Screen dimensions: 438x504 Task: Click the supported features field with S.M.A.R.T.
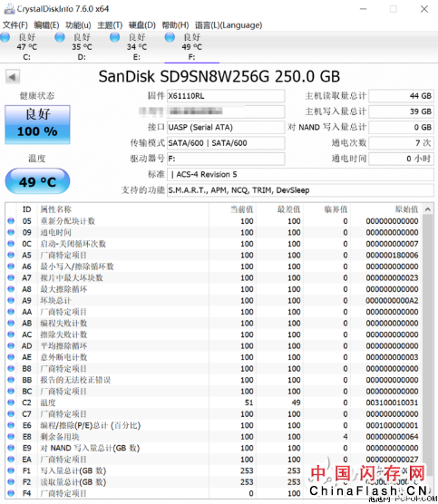(300, 190)
